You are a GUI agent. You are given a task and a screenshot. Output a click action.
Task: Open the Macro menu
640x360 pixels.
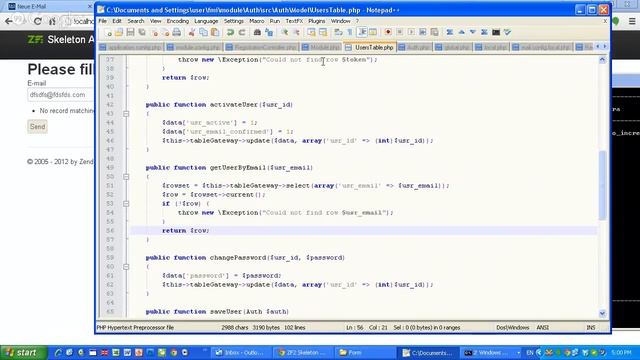(x=256, y=21)
